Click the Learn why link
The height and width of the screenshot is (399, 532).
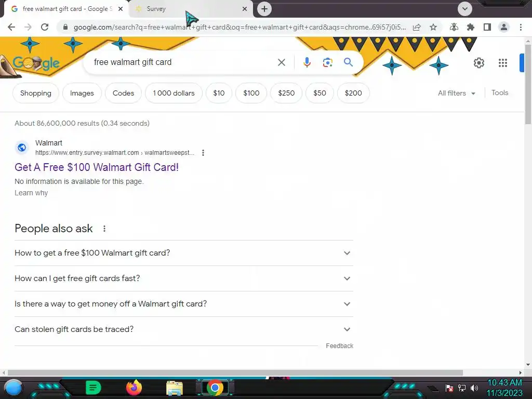31,193
